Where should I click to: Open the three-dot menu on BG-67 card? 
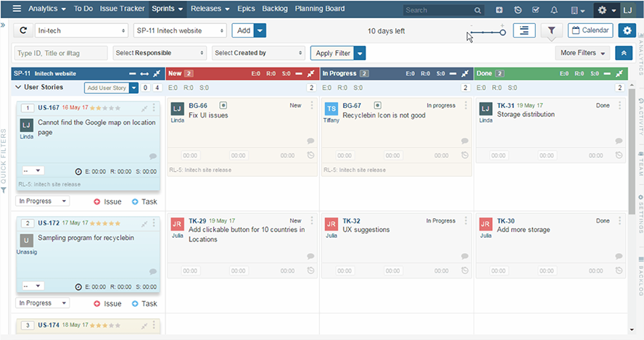[466, 106]
